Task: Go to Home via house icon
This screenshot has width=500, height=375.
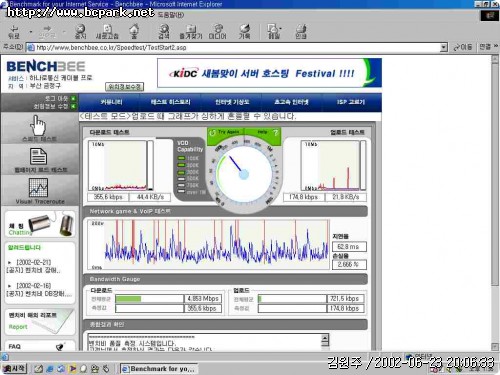Action: pos(134,29)
